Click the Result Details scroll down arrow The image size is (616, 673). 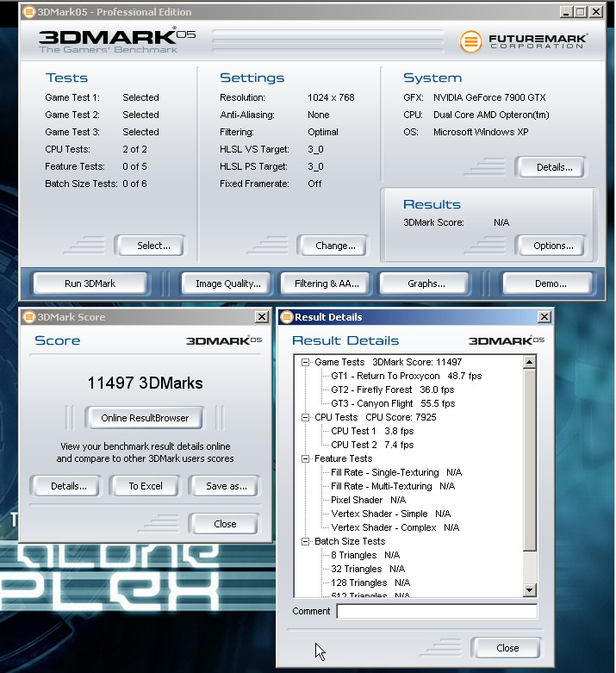530,590
